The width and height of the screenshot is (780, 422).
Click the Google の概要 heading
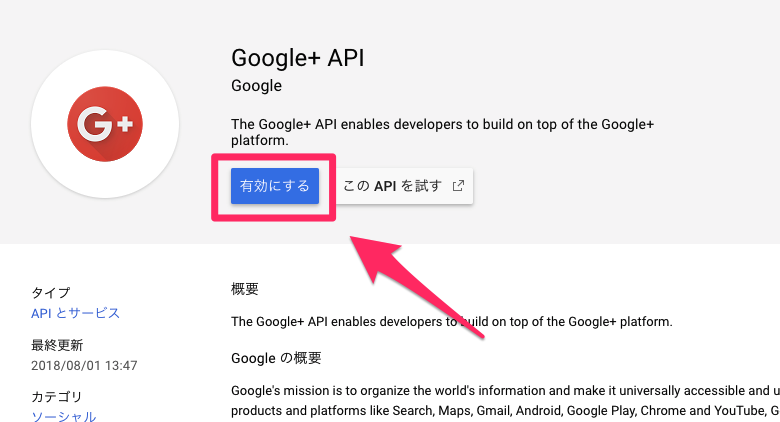(276, 358)
